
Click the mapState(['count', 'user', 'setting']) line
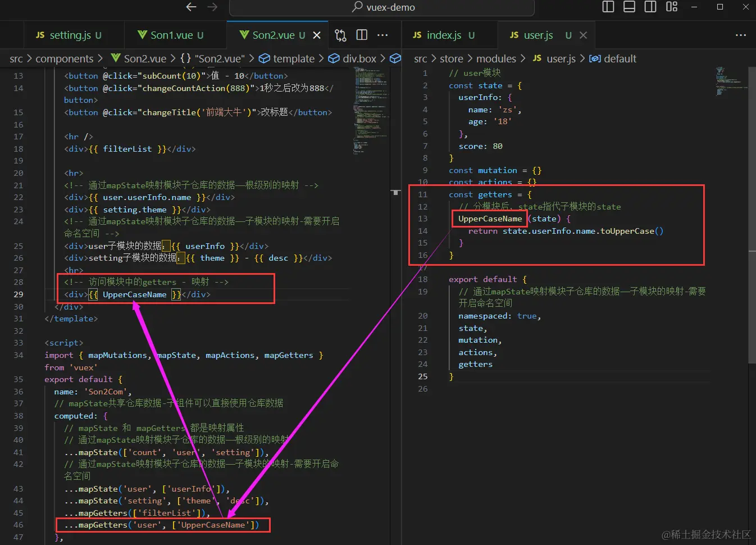[x=166, y=452]
